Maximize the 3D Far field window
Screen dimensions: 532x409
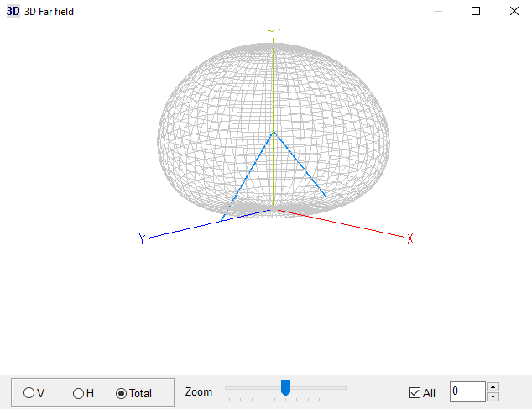(x=476, y=11)
